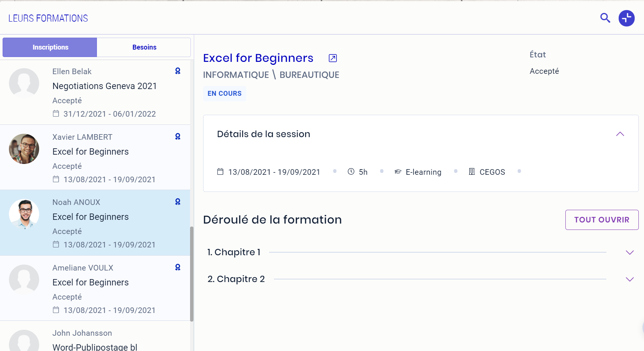Click Déroulé de la formation heading

(x=272, y=220)
